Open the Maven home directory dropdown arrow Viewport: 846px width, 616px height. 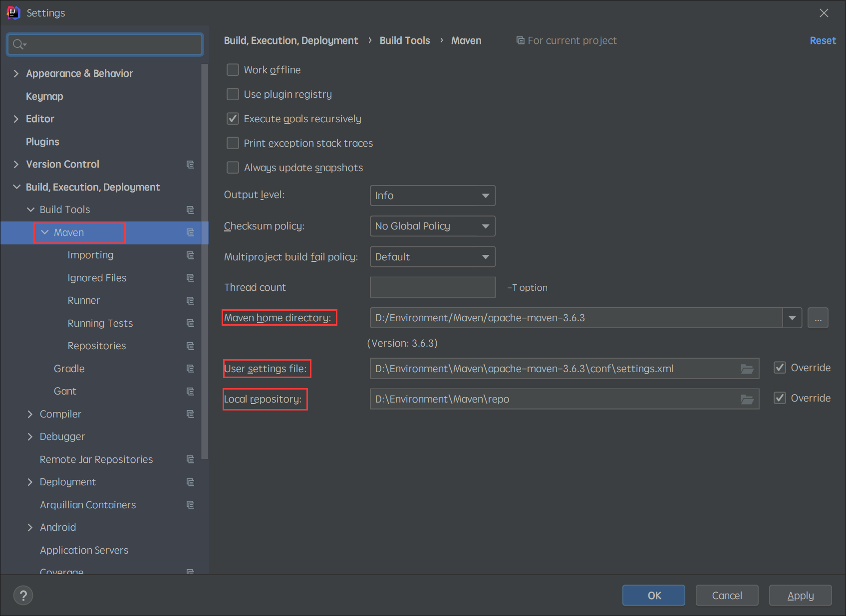pos(792,318)
